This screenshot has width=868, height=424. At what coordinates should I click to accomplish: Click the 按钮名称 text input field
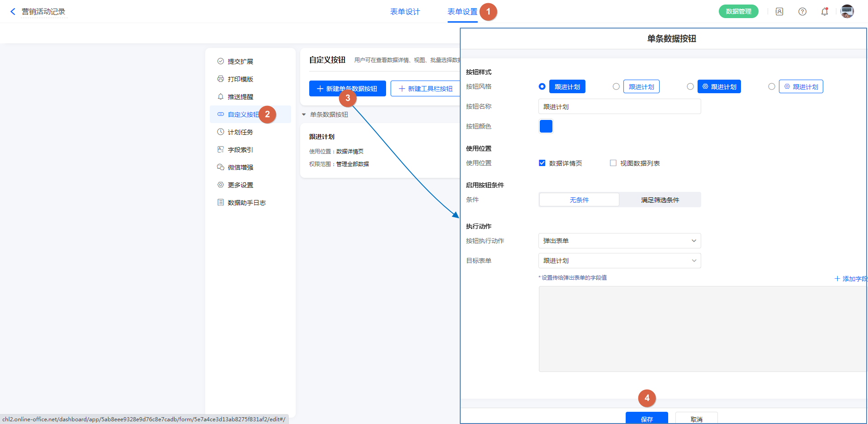tap(619, 107)
